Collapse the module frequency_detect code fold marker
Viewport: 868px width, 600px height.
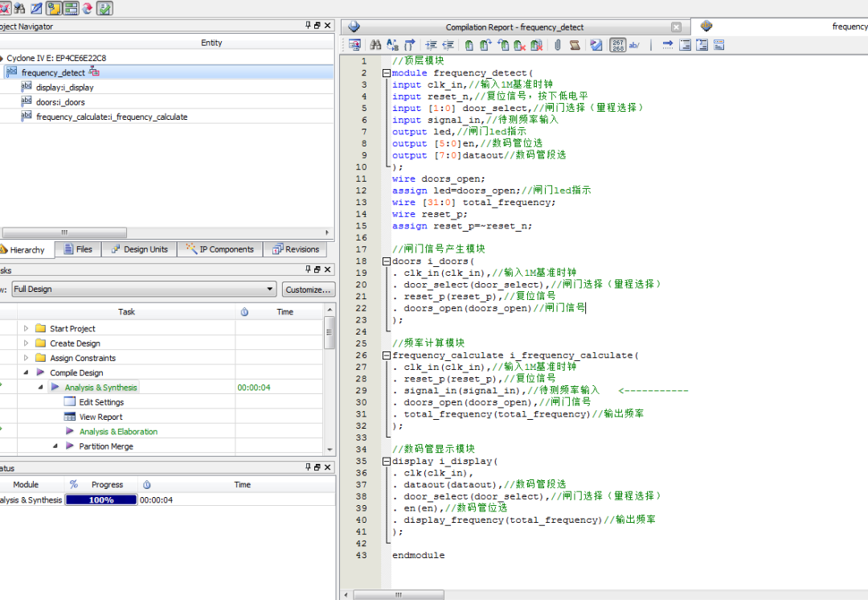tap(387, 73)
